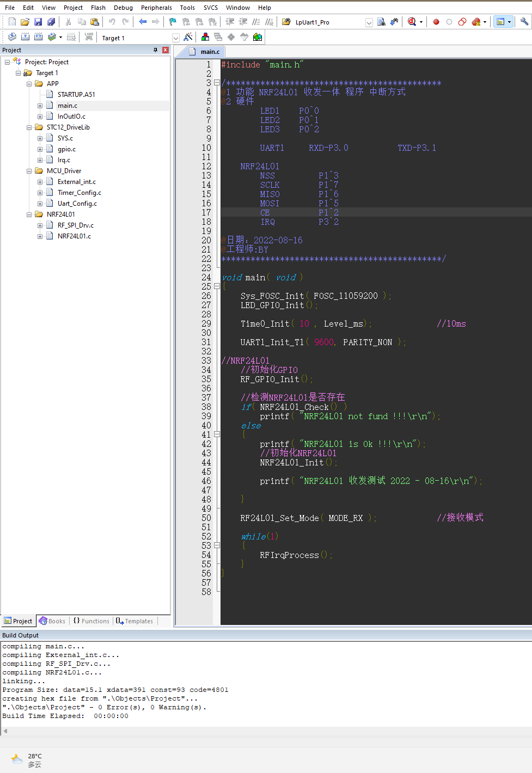The image size is (532, 773).
Task: Open the LpUart1_Pro find dropdown
Action: (369, 22)
